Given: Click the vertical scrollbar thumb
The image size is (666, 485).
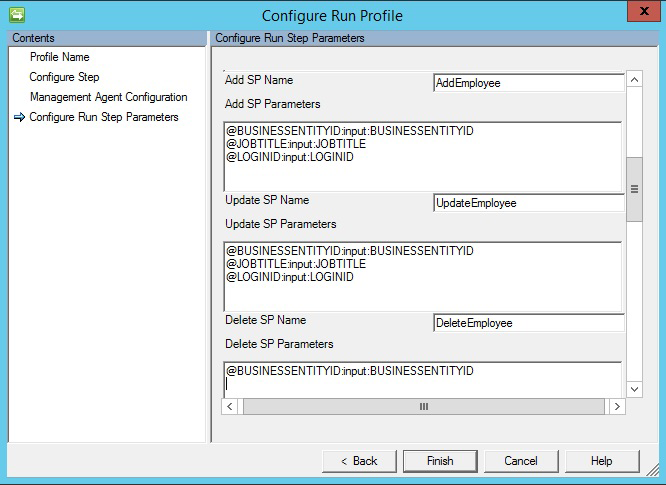Looking at the screenshot, I should point(635,189).
